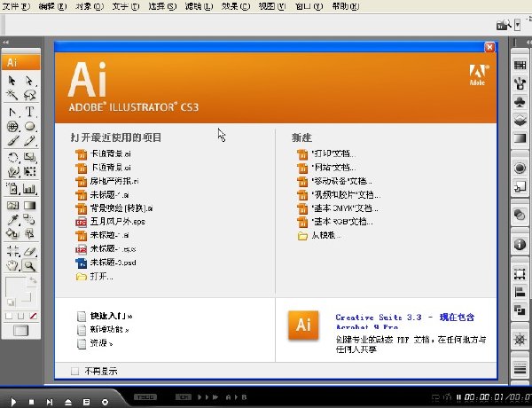Set paint mode to None (red slash)
532x408 pixels.
tap(33, 317)
